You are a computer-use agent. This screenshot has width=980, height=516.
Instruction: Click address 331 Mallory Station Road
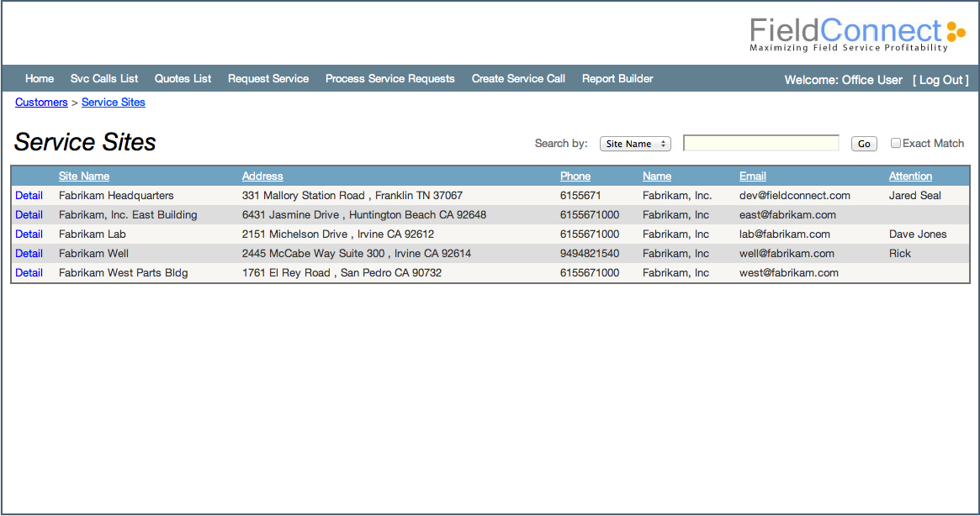(352, 196)
